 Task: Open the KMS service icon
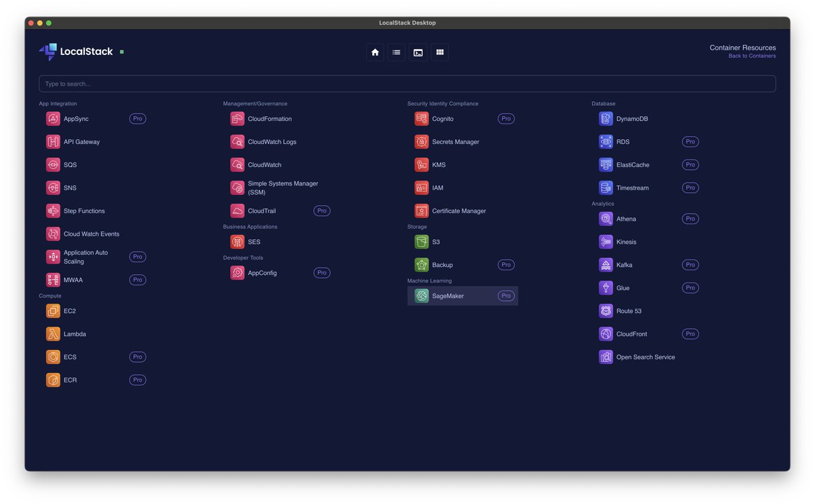(422, 165)
